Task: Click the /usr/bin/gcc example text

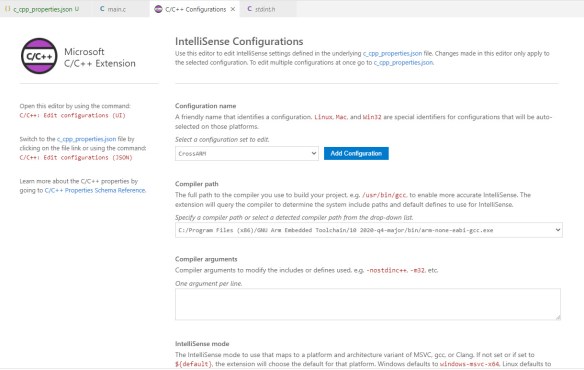Action: click(384, 195)
